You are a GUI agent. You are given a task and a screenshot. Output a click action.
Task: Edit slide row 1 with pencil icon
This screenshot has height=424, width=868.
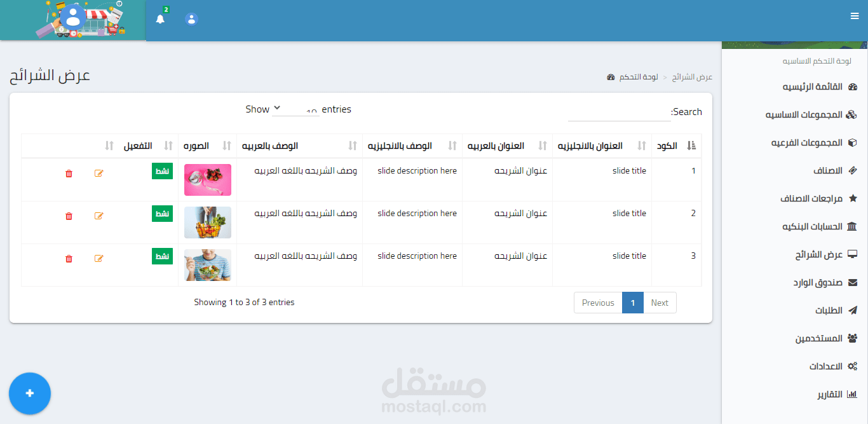[x=98, y=173]
